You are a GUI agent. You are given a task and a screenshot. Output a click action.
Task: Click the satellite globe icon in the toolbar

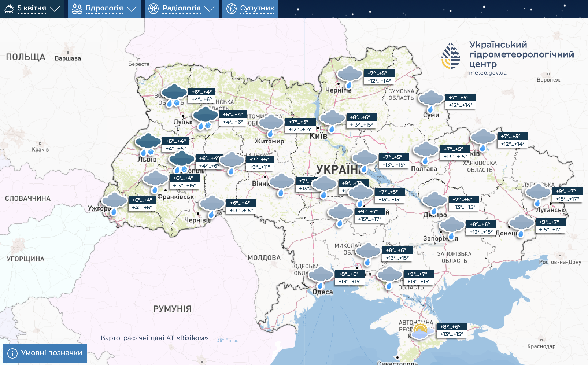tap(231, 9)
